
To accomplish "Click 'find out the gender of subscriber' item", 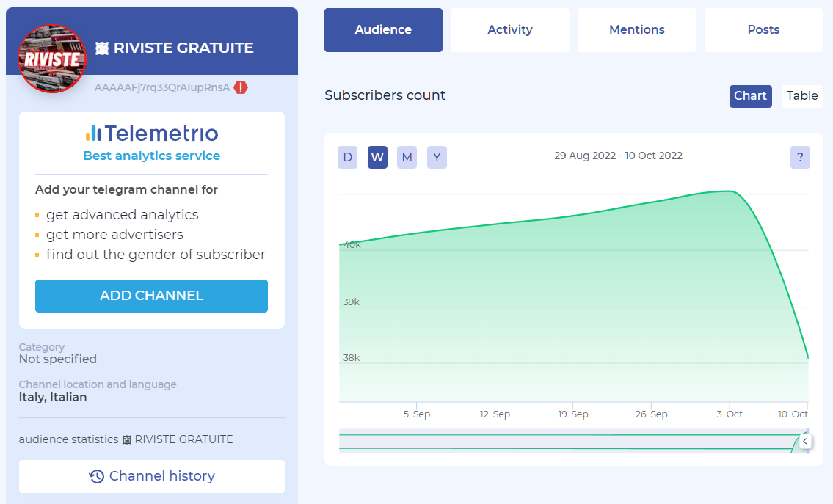I will pyautogui.click(x=156, y=255).
